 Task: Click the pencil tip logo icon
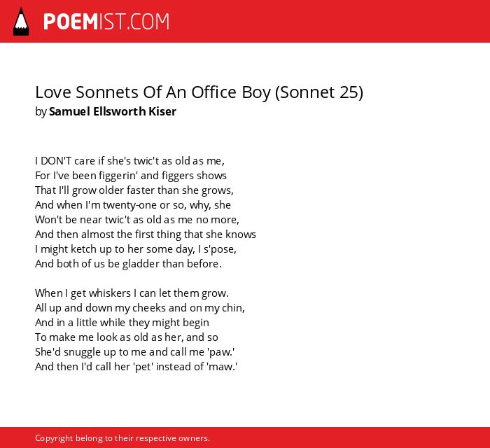(21, 22)
